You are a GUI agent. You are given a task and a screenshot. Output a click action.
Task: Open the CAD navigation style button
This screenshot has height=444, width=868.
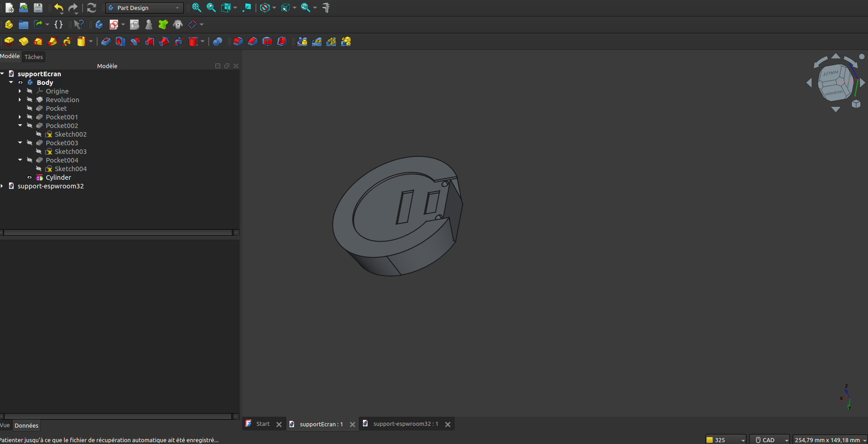[769, 439]
